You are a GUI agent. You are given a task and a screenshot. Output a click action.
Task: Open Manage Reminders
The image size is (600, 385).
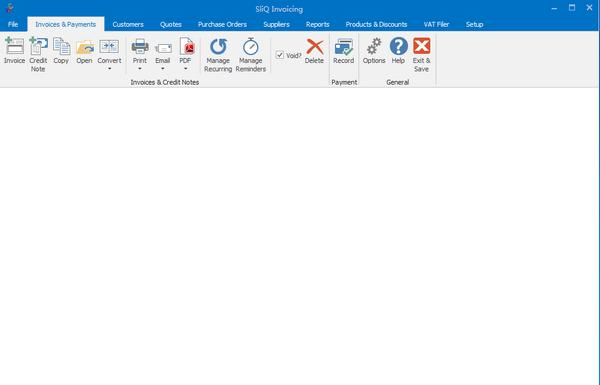point(251,55)
